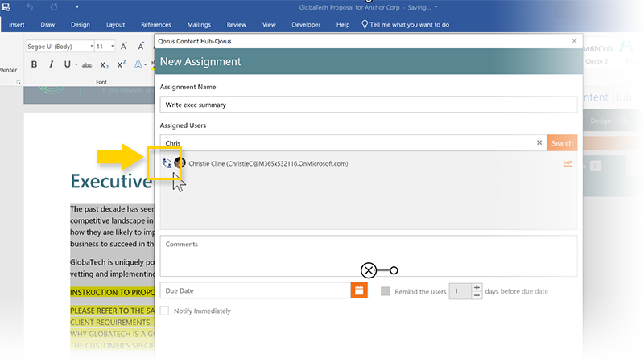Screen dimensions: 644x362
Task: Go to the Review ribbon tab
Action: 237,25
